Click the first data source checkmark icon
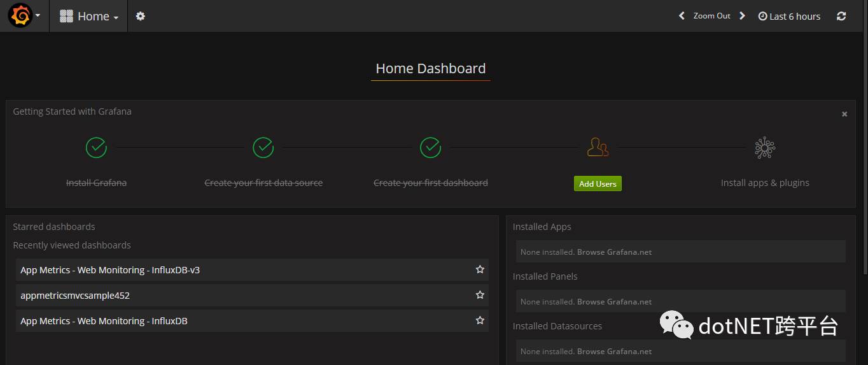The width and height of the screenshot is (868, 365). pos(263,148)
